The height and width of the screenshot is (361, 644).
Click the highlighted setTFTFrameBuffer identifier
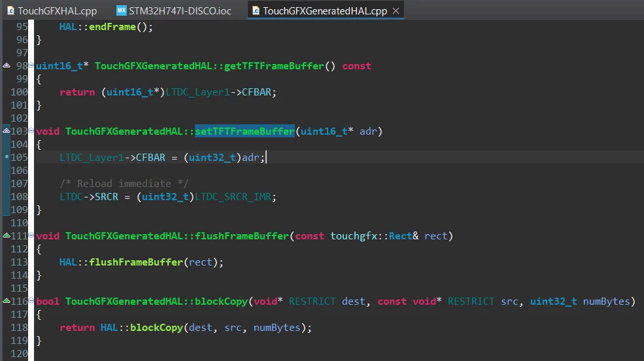245,131
